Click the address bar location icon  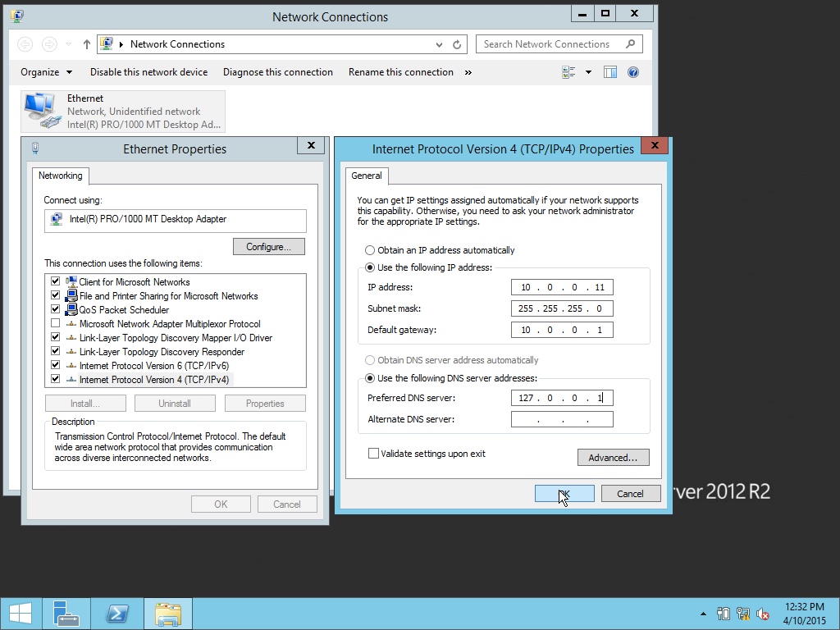tap(107, 44)
